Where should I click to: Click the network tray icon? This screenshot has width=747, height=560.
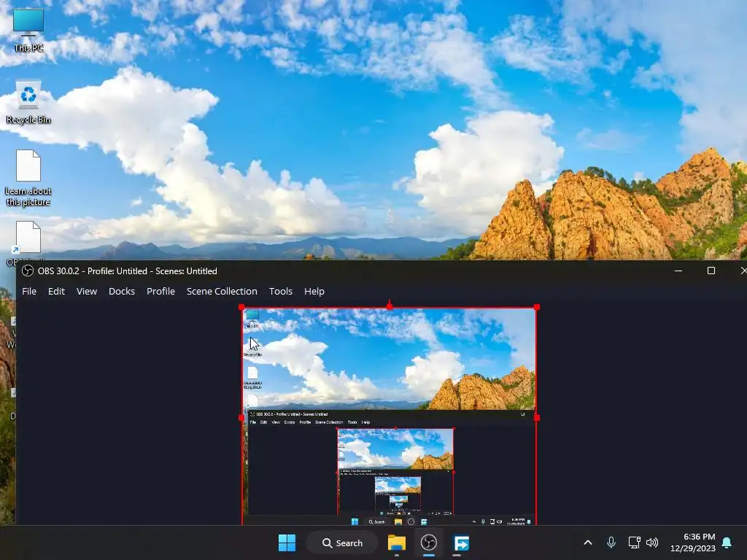click(634, 542)
